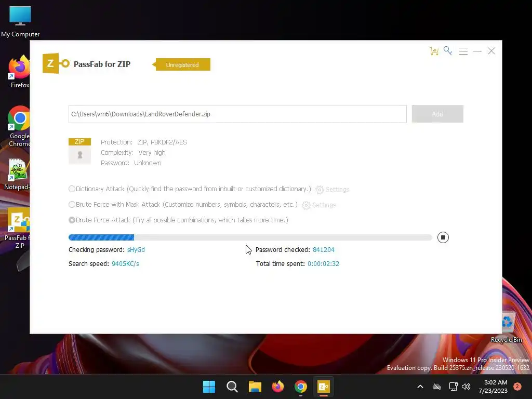Select the Brute Force Attack radio button
Viewport: 532px width, 399px height.
72,220
